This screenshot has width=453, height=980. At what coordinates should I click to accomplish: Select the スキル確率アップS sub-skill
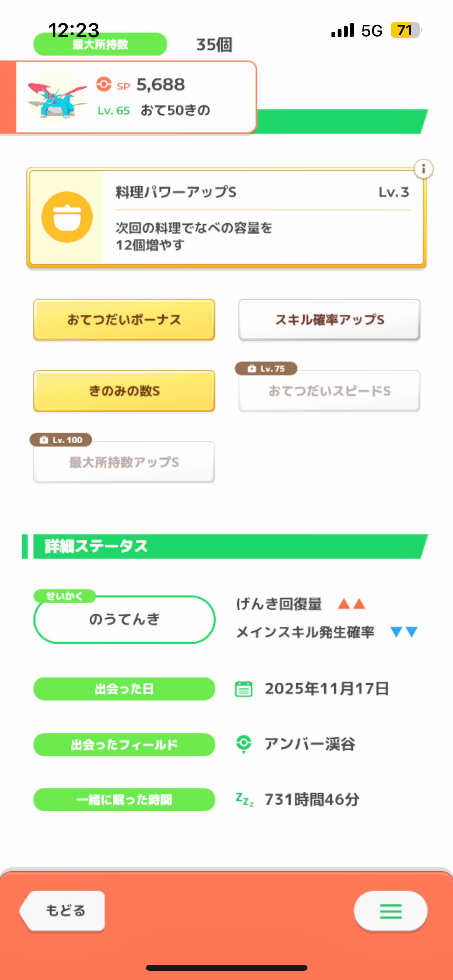coord(329,320)
